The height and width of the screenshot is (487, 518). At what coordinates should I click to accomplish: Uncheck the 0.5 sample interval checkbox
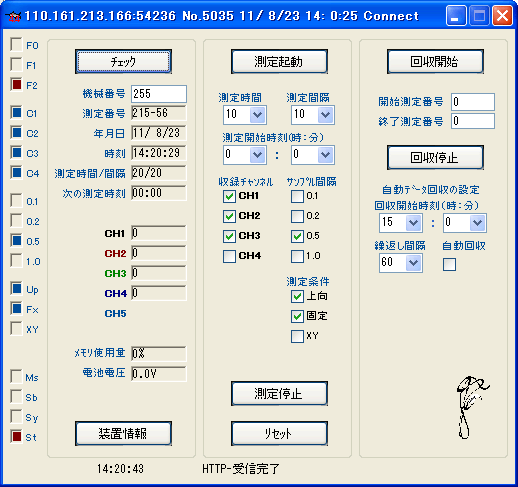[x=297, y=236]
